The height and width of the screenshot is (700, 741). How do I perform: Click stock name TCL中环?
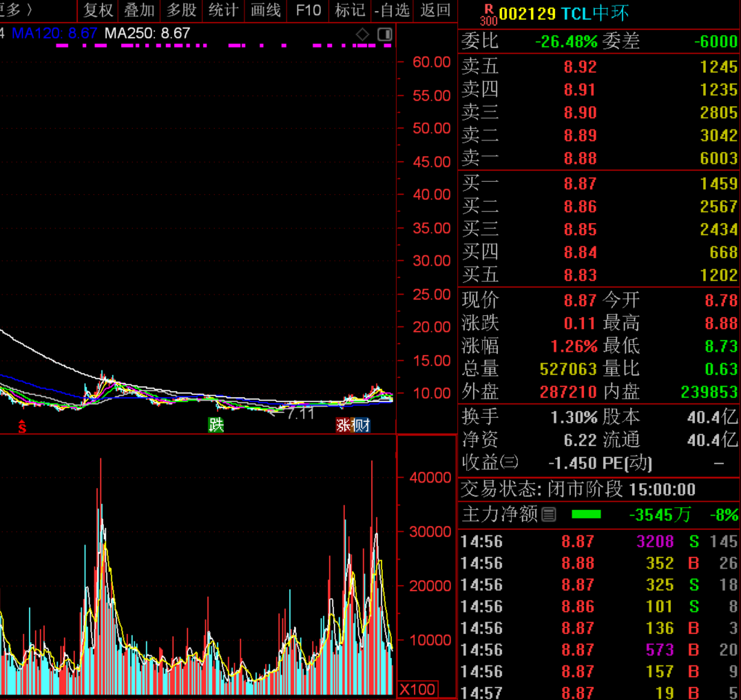pyautogui.click(x=595, y=14)
